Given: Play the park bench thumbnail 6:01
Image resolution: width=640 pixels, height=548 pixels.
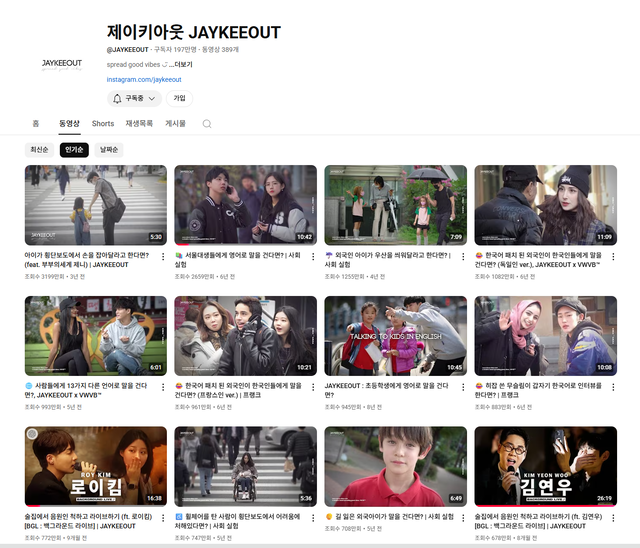Looking at the screenshot, I should tap(96, 336).
